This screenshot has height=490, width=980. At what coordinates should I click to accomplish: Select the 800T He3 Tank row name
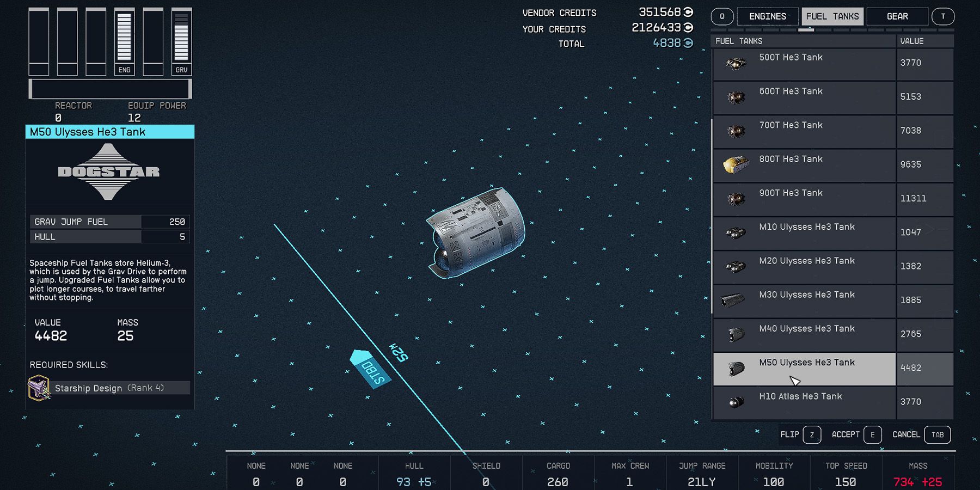pyautogui.click(x=791, y=158)
